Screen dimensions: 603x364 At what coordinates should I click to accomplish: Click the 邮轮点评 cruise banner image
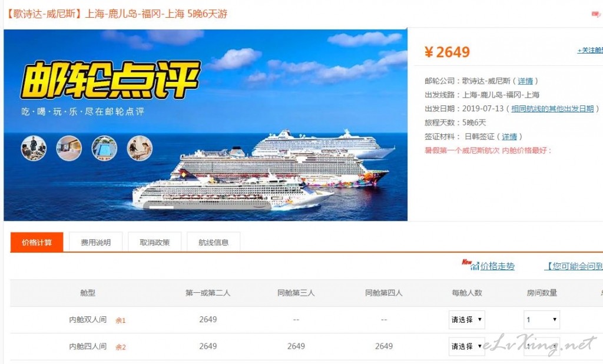pos(206,125)
